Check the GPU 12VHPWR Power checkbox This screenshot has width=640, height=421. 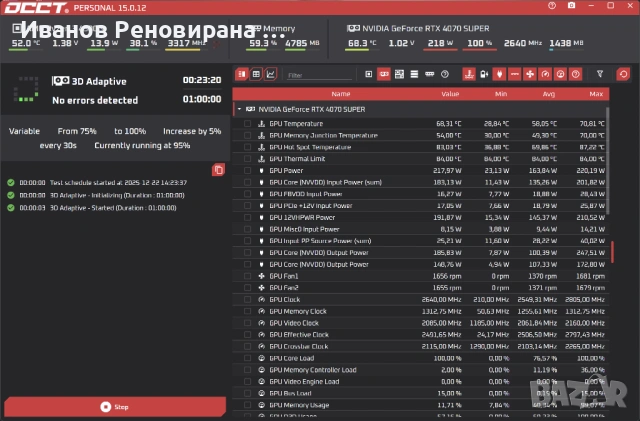[x=247, y=218]
